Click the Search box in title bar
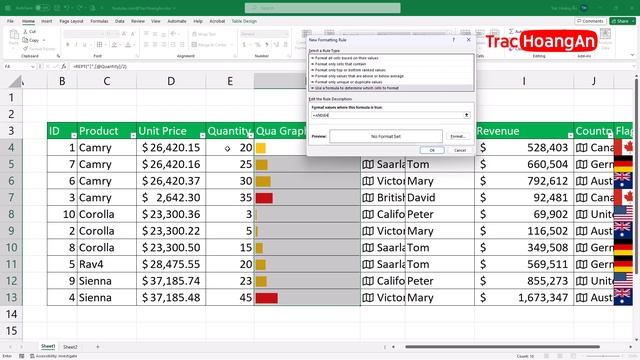The height and width of the screenshot is (360, 640). click(322, 8)
